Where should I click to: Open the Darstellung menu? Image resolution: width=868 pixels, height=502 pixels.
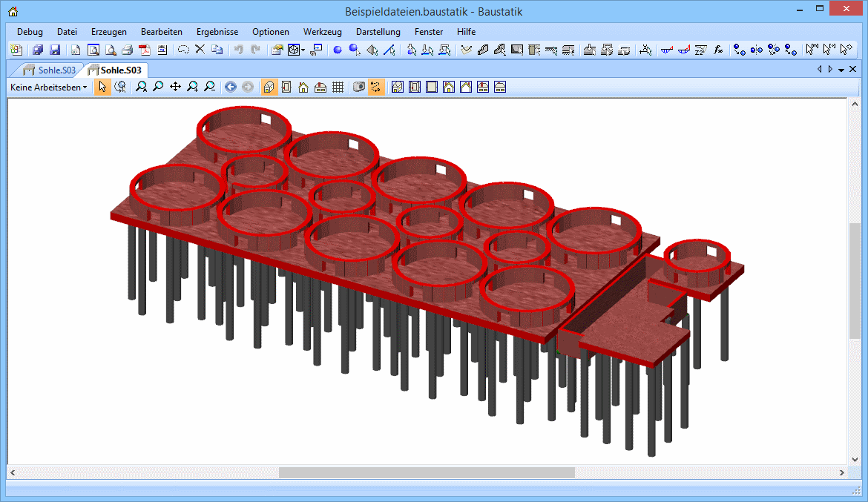[378, 32]
